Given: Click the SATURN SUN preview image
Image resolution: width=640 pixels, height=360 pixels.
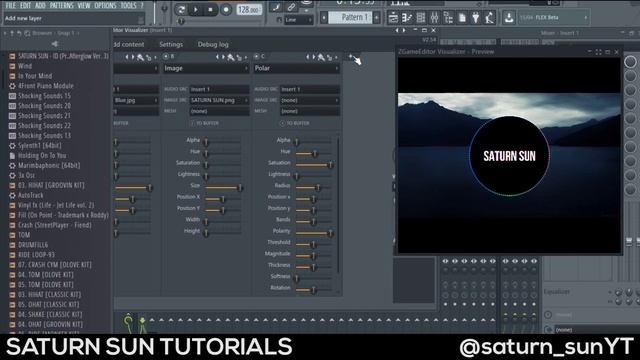Looking at the screenshot, I should click(509, 156).
